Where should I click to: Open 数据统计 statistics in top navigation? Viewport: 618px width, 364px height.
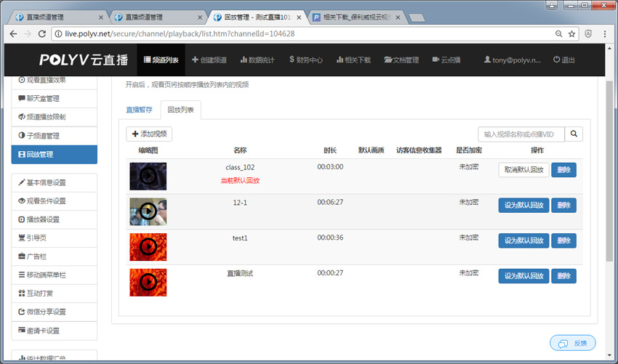(x=257, y=60)
